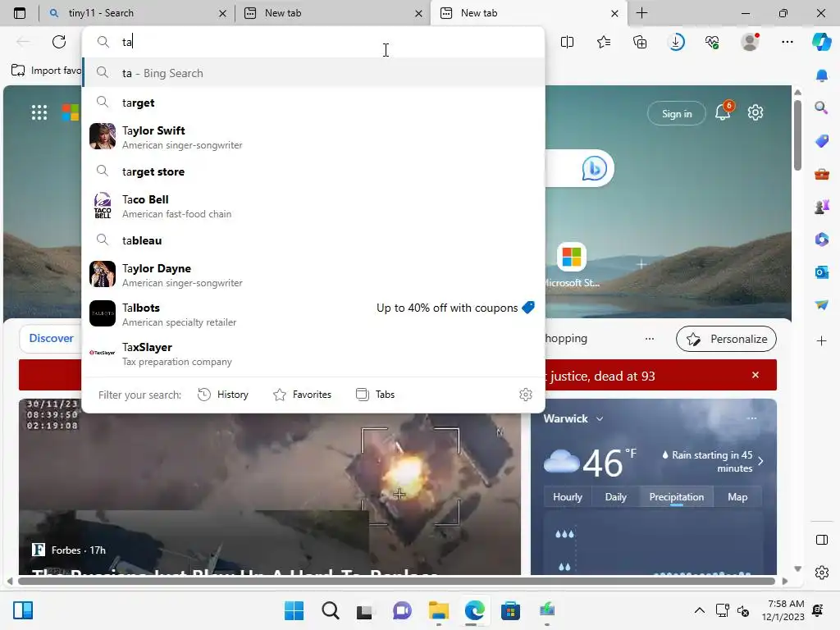This screenshot has height=630, width=840.
Task: Open a new browser tab
Action: tap(641, 13)
